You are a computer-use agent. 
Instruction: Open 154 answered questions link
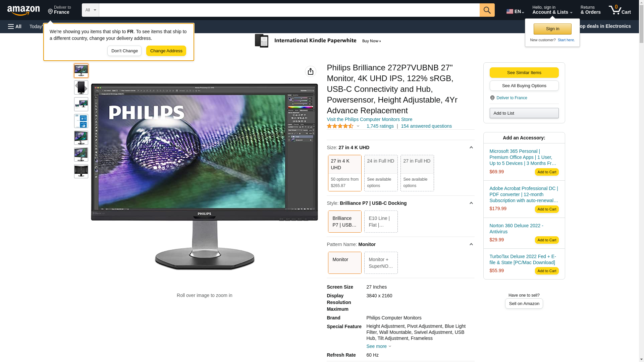coord(426,126)
